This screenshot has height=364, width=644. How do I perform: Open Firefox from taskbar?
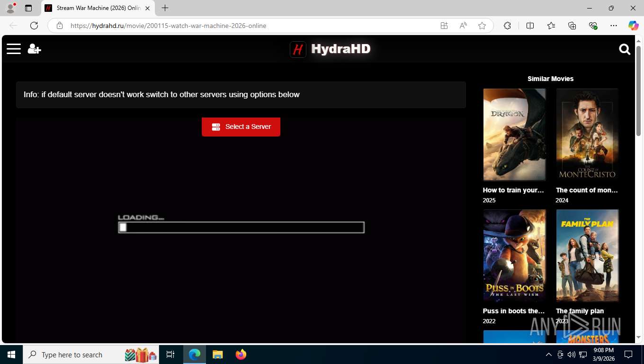click(x=241, y=355)
